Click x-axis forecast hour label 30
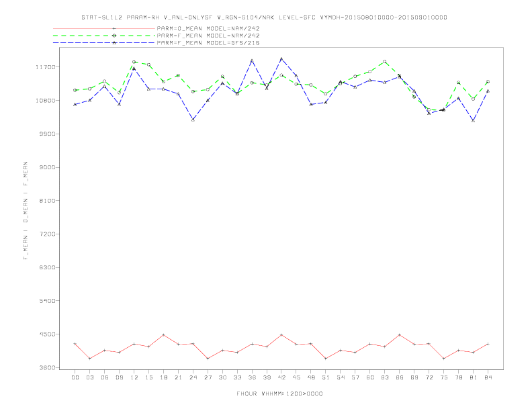Viewport: 532px width, 411px height. pos(222,377)
